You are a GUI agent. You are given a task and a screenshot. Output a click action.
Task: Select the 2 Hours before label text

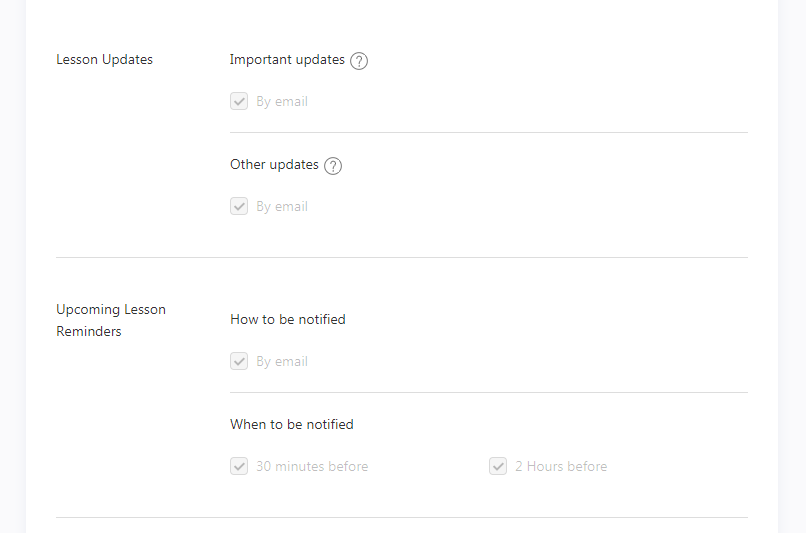pyautogui.click(x=561, y=466)
